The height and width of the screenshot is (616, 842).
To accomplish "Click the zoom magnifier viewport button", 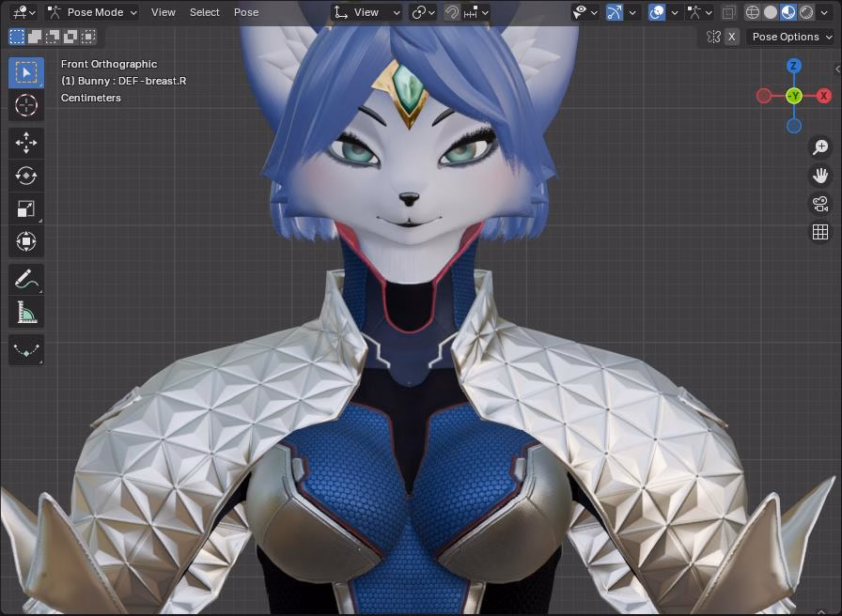I will 820,146.
